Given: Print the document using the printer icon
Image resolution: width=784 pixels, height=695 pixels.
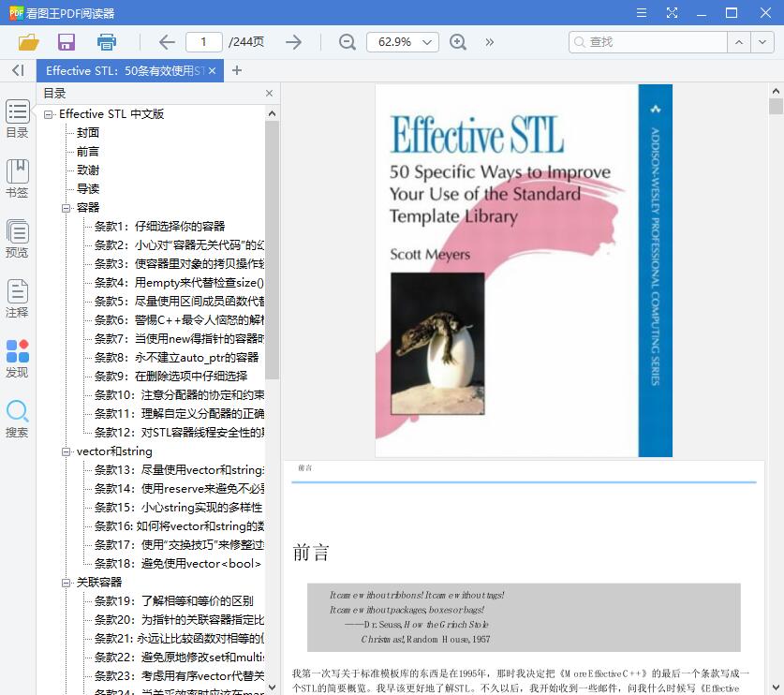Looking at the screenshot, I should tap(107, 42).
